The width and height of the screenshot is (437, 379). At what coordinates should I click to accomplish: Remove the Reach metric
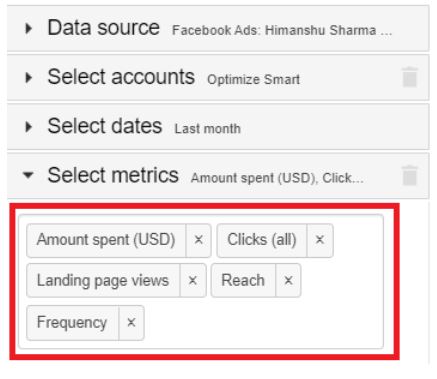[288, 280]
